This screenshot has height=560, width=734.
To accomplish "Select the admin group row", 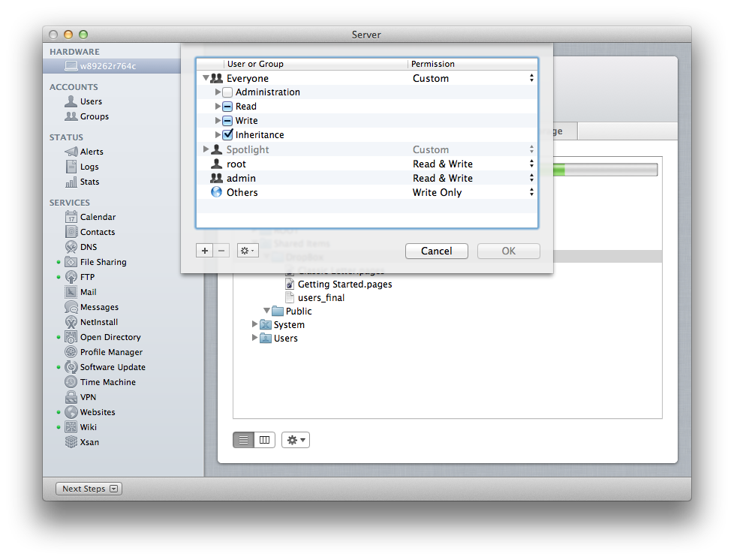I will pos(366,178).
